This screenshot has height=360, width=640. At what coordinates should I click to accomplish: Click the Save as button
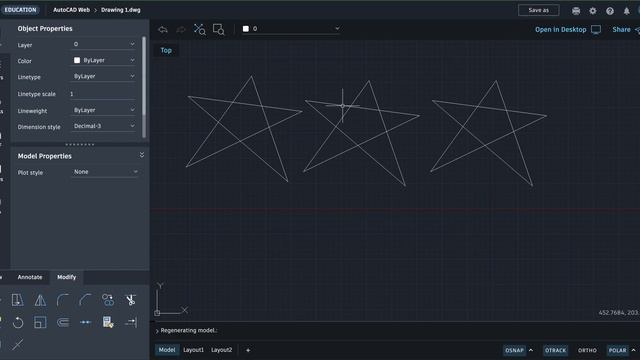(x=538, y=10)
